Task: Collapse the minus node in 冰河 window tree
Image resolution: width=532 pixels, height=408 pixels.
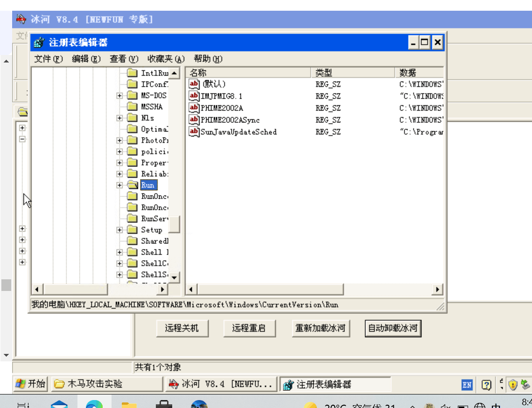Action: click(x=22, y=139)
